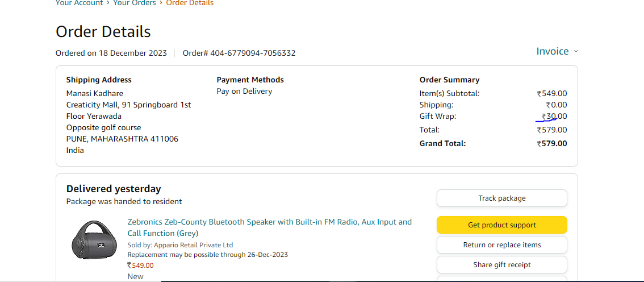The height and width of the screenshot is (282, 644).
Task: Navigate to Your Orders breadcrumb
Action: click(x=134, y=3)
